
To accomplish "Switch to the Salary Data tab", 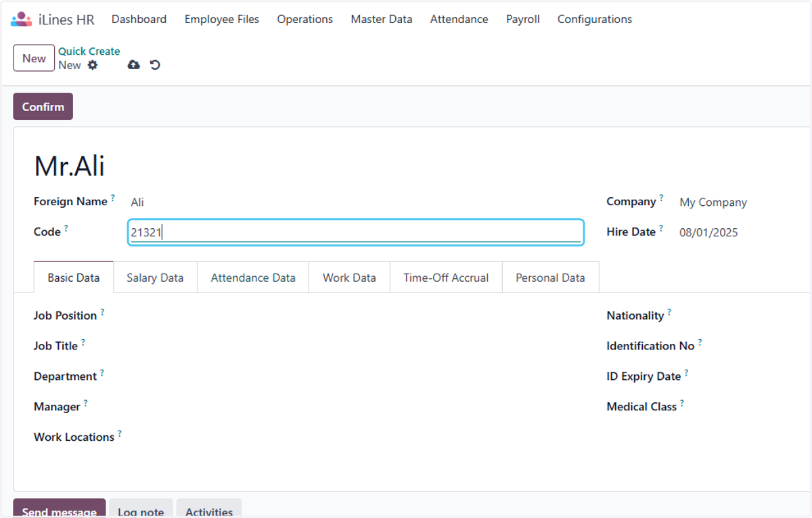I will coord(155,278).
